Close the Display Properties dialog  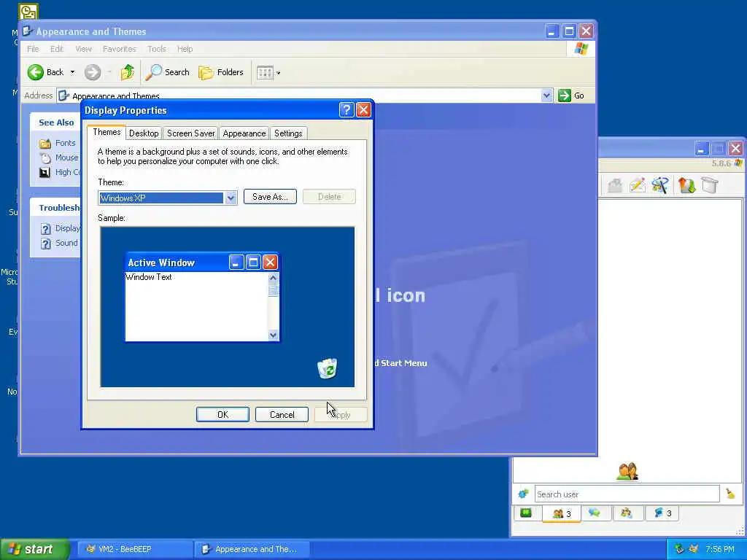(363, 110)
